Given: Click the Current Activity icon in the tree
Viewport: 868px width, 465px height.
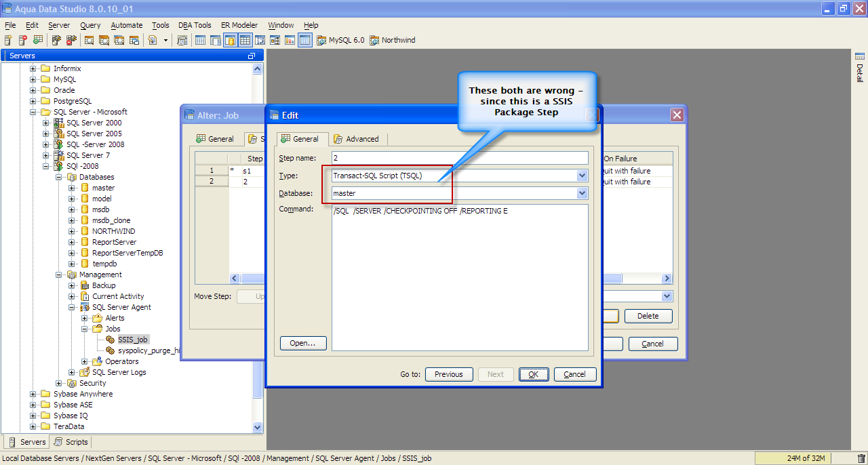Looking at the screenshot, I should tap(85, 296).
